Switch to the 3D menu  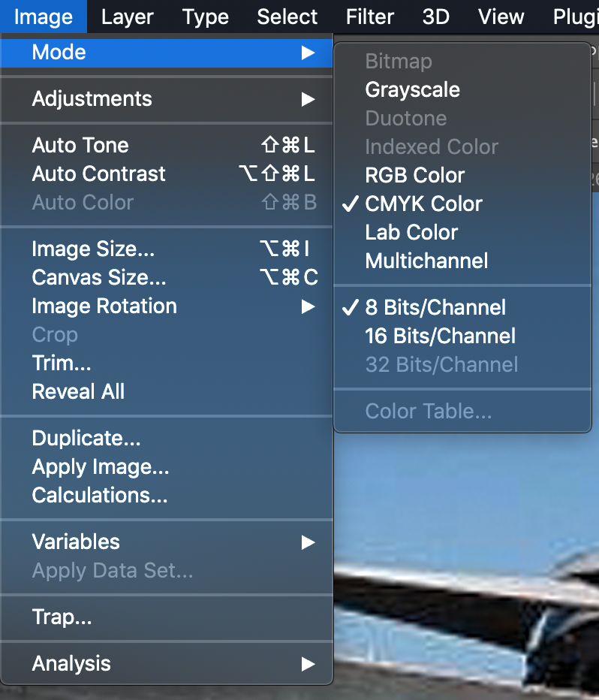pos(435,17)
